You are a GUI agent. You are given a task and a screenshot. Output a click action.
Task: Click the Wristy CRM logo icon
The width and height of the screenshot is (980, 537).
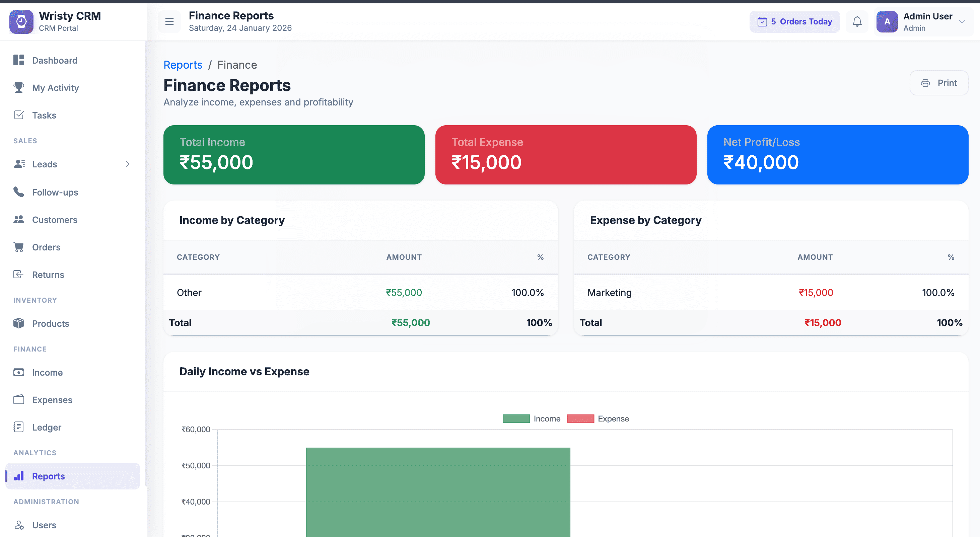(21, 22)
